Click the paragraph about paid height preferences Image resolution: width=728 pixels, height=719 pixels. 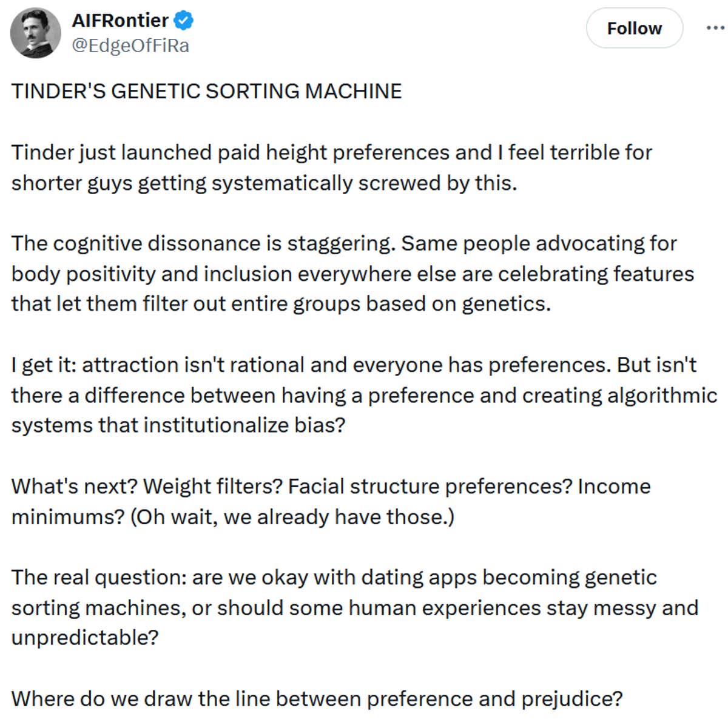(x=331, y=167)
